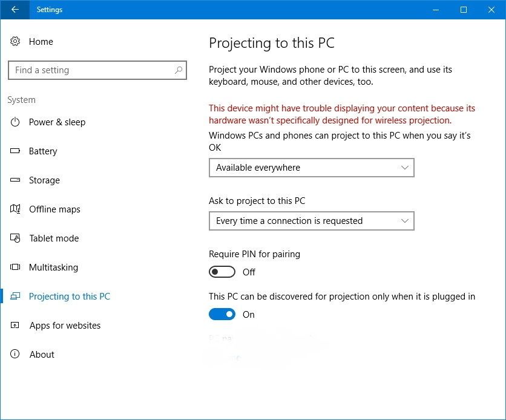Click the back arrow in title bar
Screen dimensions: 506x420
[x=15, y=10]
